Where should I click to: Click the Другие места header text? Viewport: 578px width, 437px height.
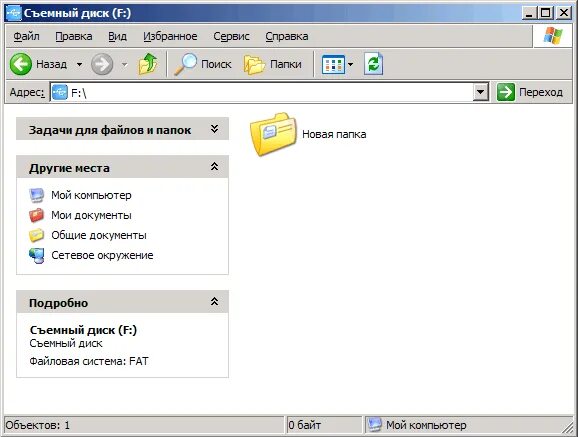coord(69,168)
